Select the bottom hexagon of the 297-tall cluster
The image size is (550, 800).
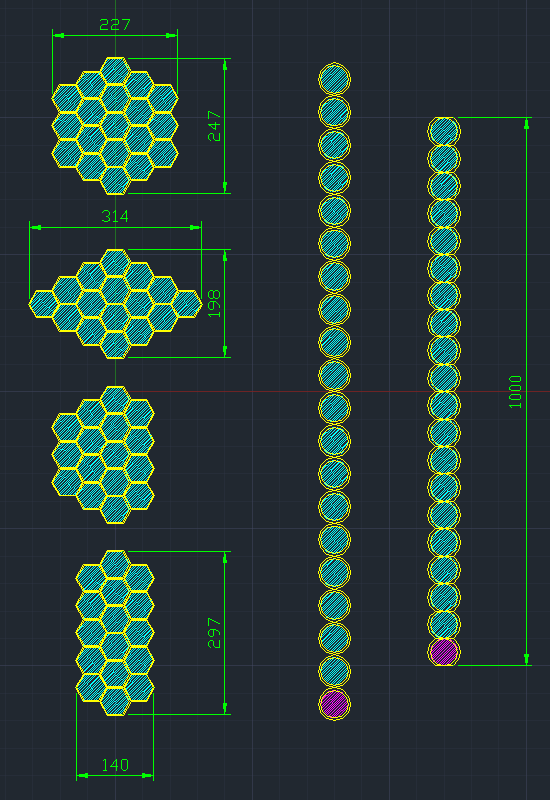tap(115, 702)
